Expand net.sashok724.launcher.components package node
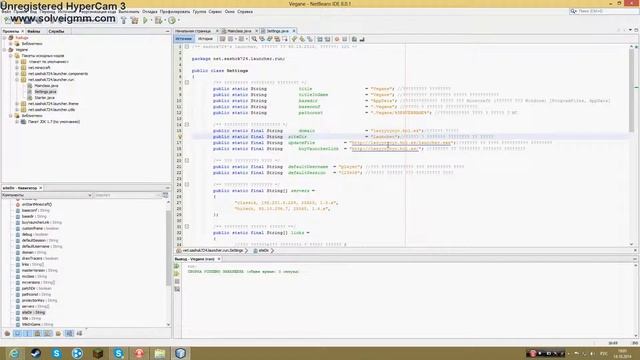Screen dimensions: 640x360 click(x=17, y=73)
